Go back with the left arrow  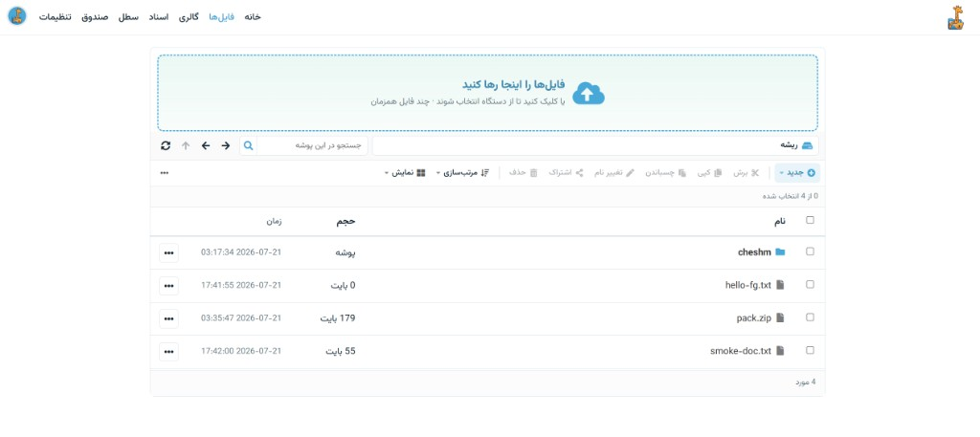206,145
